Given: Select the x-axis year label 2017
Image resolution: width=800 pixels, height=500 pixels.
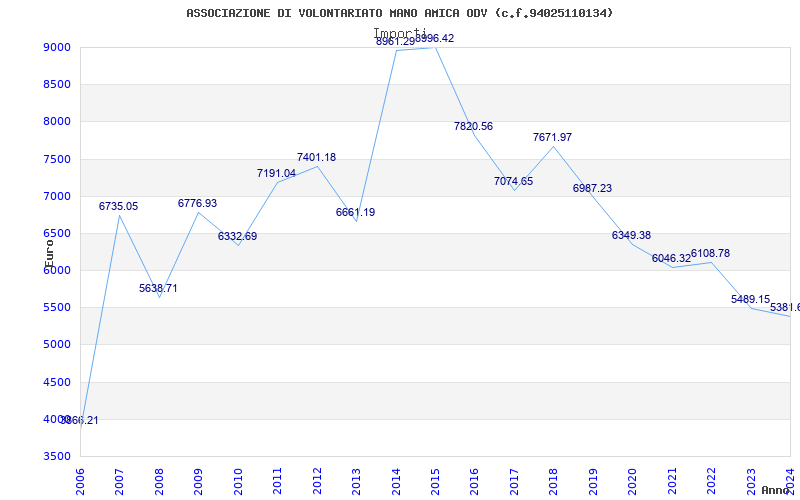Looking at the screenshot, I should click(x=514, y=480).
